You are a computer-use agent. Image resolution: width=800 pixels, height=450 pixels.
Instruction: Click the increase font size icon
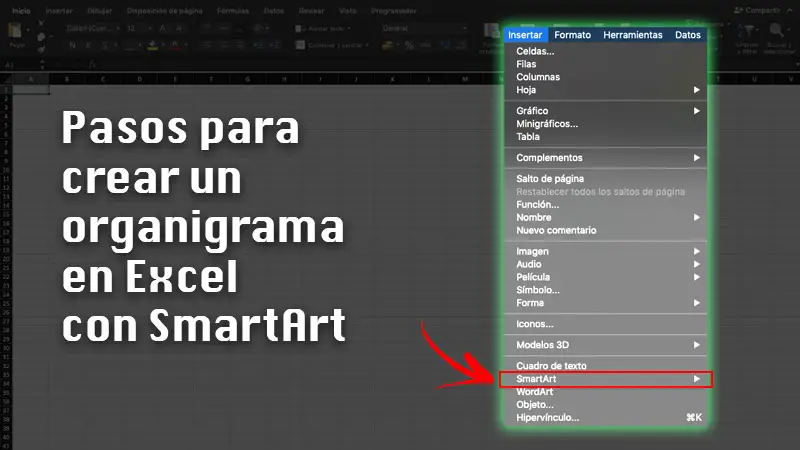[x=162, y=29]
